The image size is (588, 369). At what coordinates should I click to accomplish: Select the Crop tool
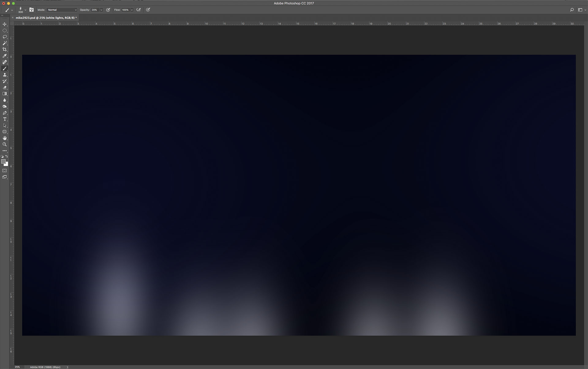coord(5,49)
